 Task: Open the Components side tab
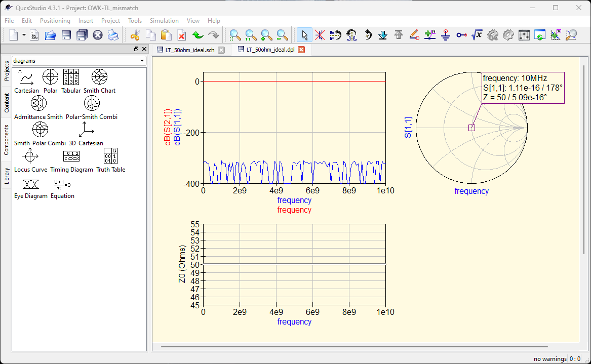tap(7, 140)
